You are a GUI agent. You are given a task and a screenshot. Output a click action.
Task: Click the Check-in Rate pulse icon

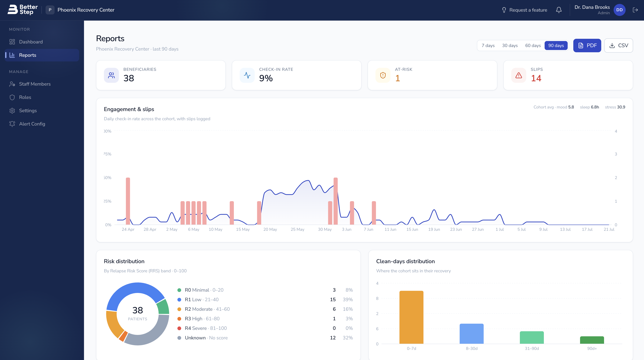tap(247, 75)
